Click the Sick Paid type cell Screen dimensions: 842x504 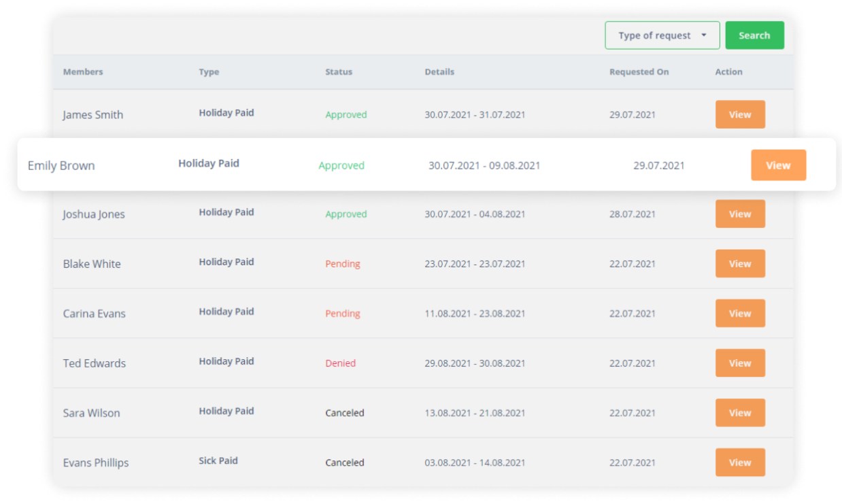(x=218, y=460)
